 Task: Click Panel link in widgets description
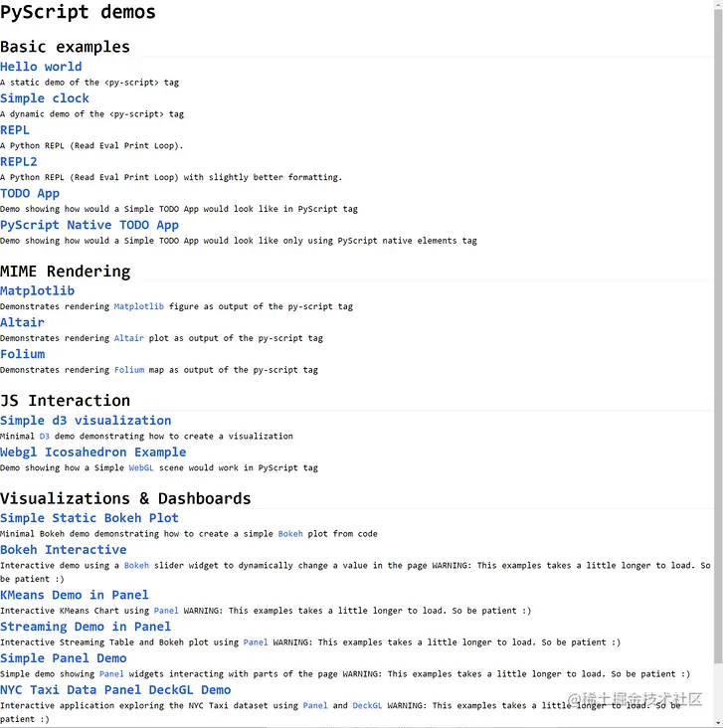click(111, 673)
